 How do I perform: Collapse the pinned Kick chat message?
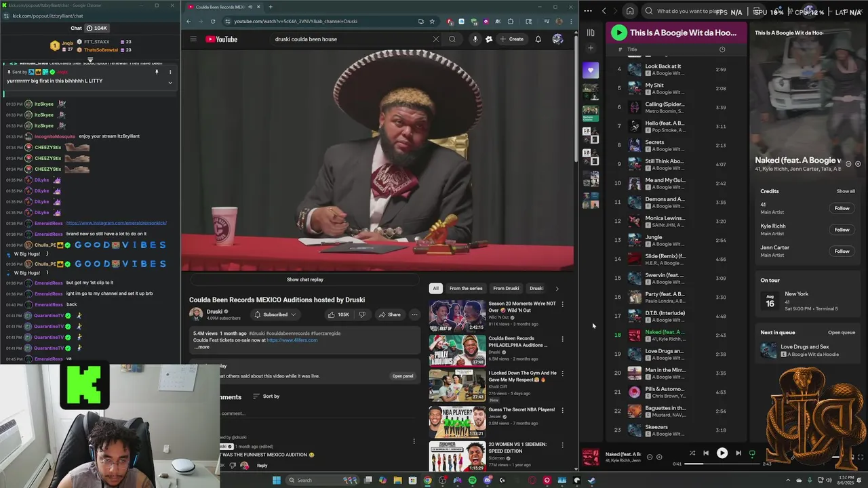click(170, 83)
